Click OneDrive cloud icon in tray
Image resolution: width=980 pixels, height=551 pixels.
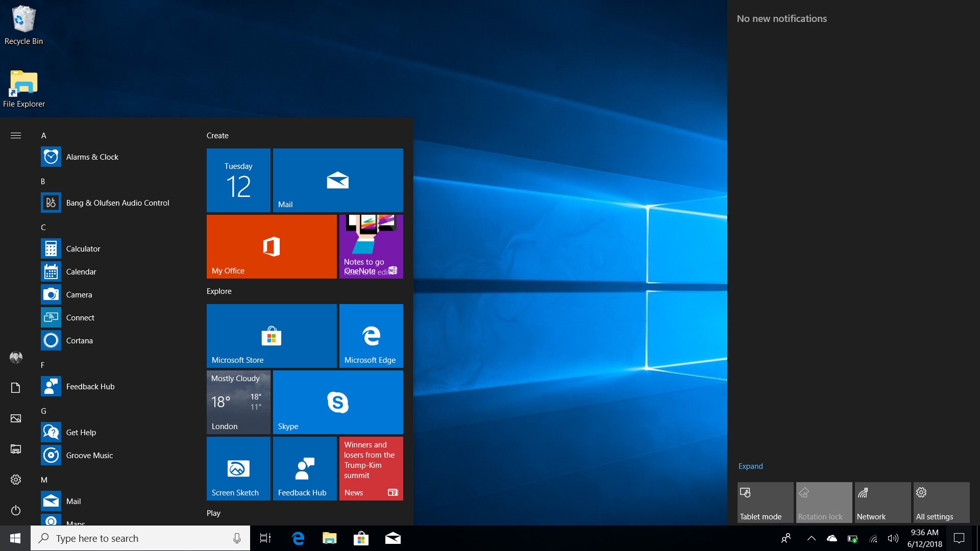click(x=832, y=538)
